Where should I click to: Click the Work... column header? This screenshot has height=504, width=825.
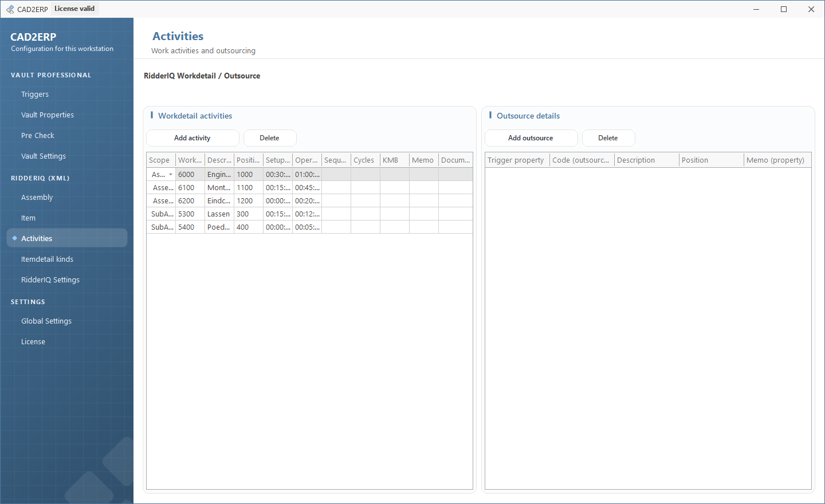(190, 160)
